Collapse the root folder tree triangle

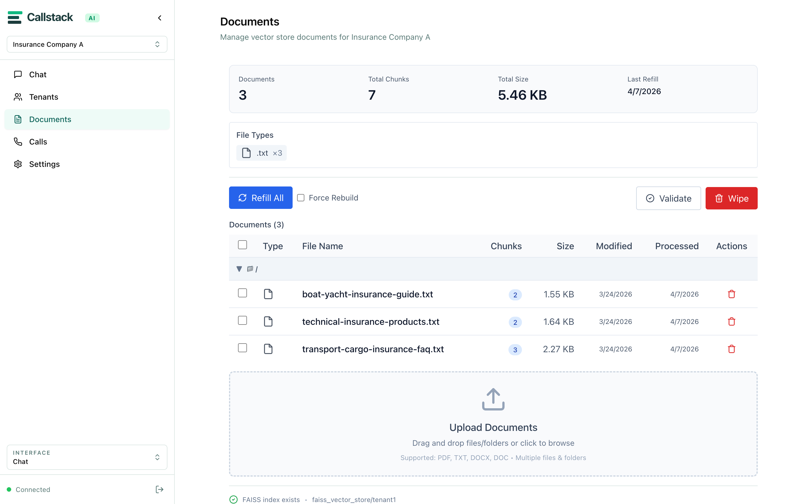[x=239, y=269]
